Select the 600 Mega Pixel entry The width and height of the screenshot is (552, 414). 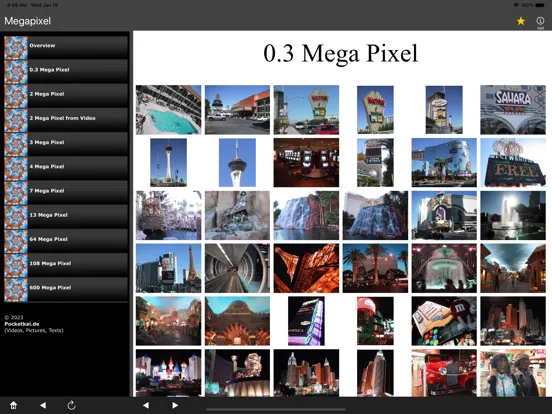pos(66,290)
